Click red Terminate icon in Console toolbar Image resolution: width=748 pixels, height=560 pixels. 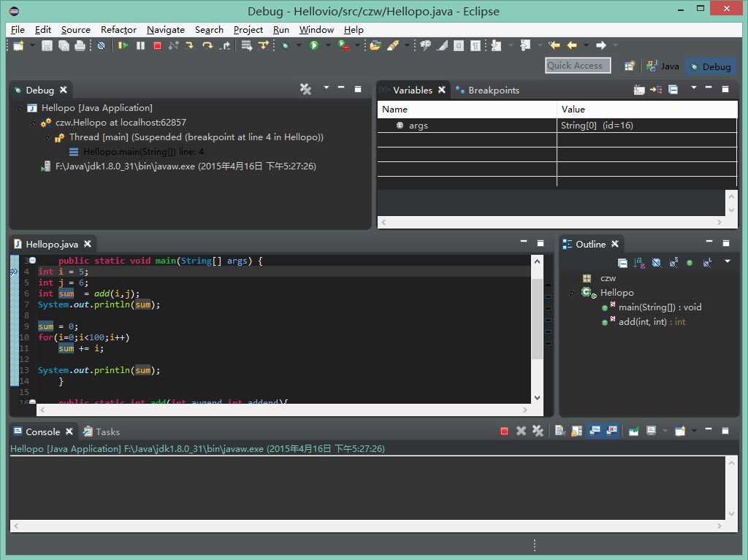[x=504, y=431]
